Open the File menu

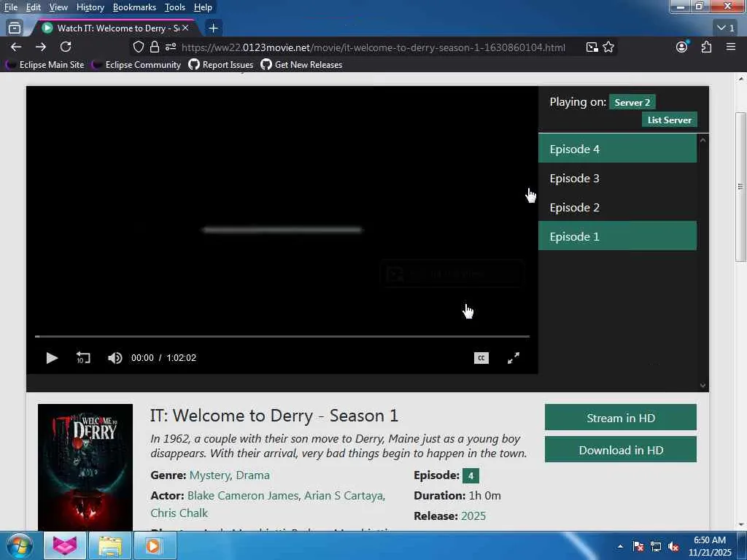(11, 7)
